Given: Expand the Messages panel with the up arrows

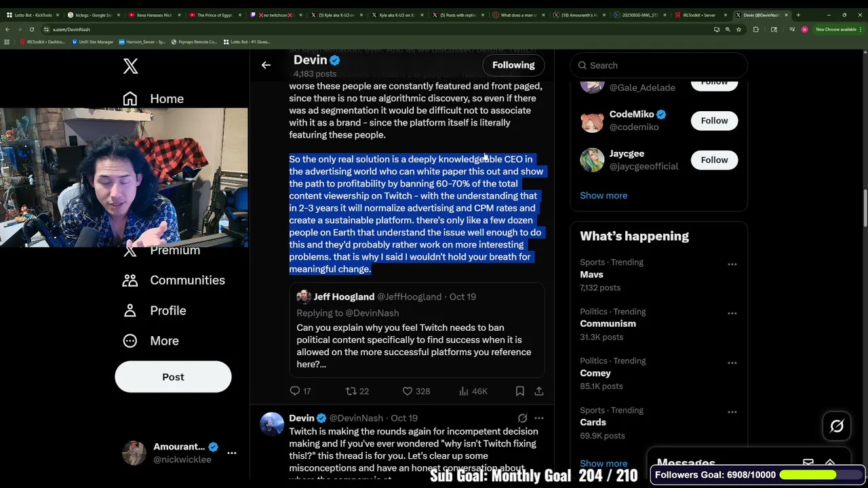Looking at the screenshot, I should point(830,463).
